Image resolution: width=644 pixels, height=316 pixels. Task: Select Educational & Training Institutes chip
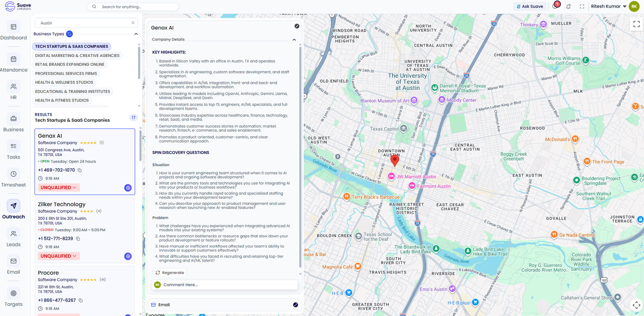(72, 91)
